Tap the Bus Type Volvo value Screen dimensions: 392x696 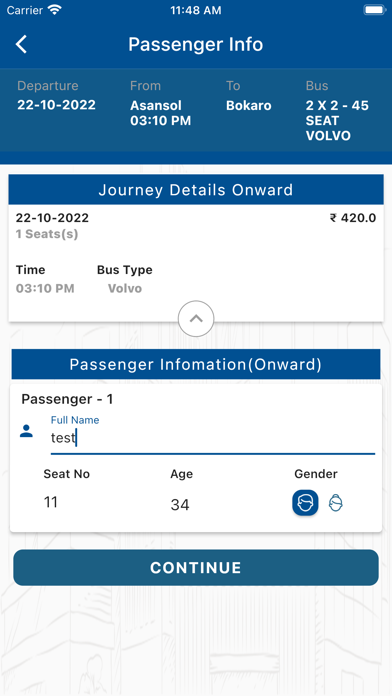125,289
